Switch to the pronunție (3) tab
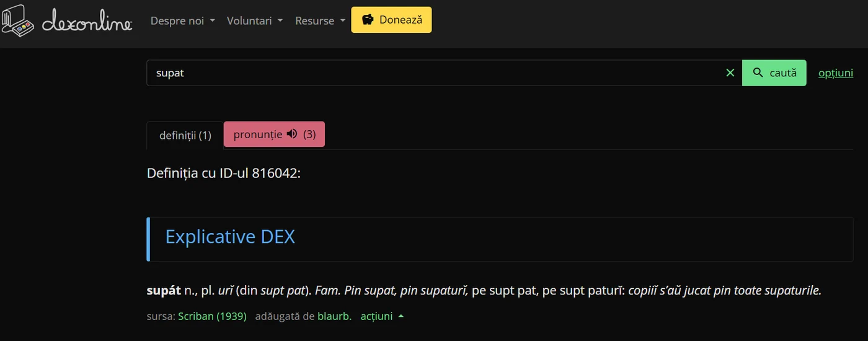This screenshot has height=341, width=868. coord(275,134)
